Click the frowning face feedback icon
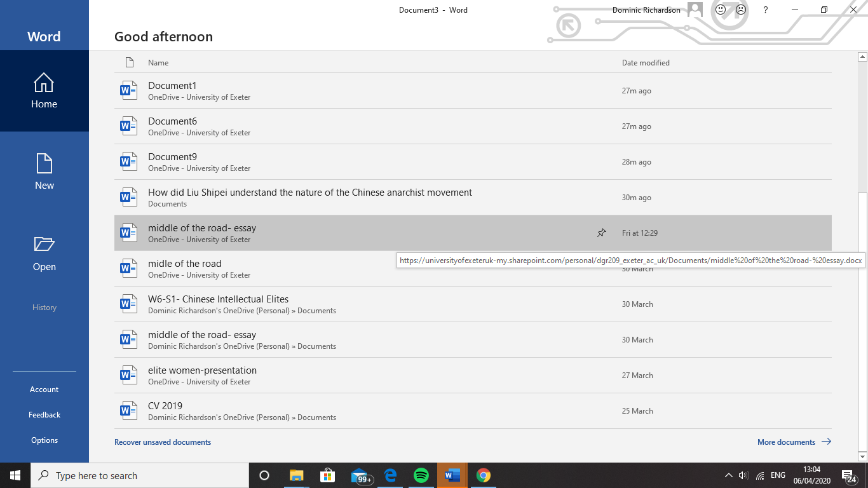The image size is (868, 488). (741, 10)
